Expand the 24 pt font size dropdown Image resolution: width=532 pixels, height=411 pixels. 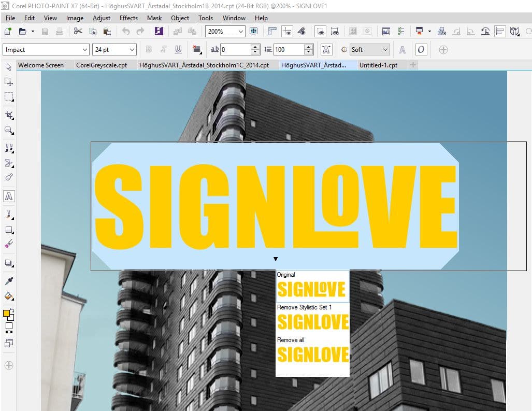click(x=132, y=50)
